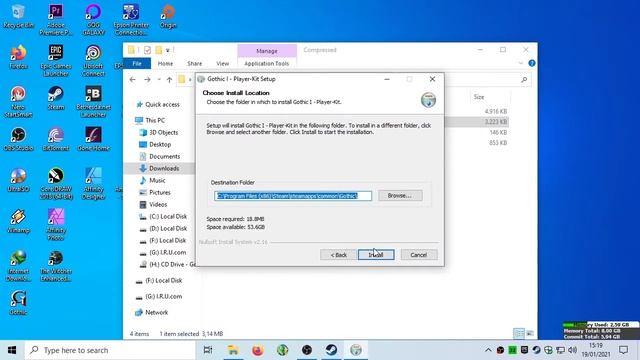The width and height of the screenshot is (640, 360).
Task: Select Videos folder in sidebar
Action: [153, 204]
